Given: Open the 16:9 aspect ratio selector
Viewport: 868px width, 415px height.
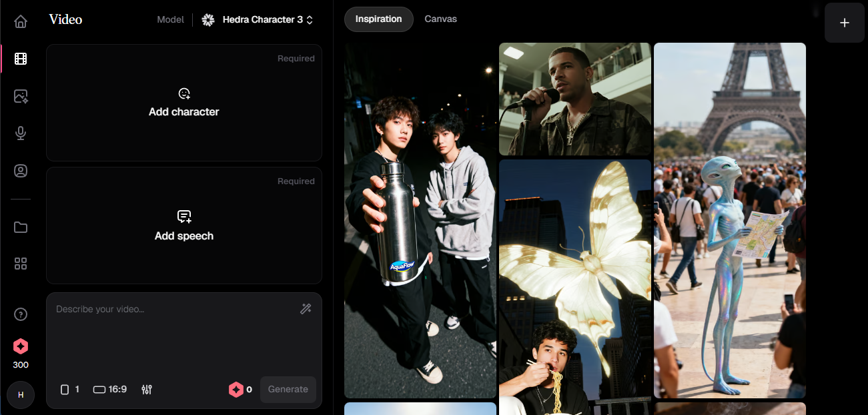Looking at the screenshot, I should [110, 389].
